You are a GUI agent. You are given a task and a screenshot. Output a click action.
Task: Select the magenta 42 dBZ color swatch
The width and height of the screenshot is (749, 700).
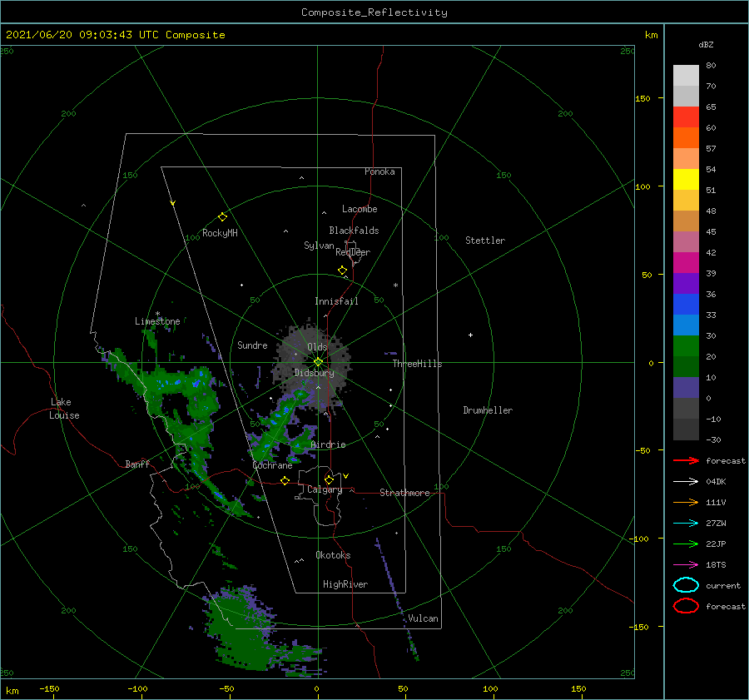pos(686,263)
